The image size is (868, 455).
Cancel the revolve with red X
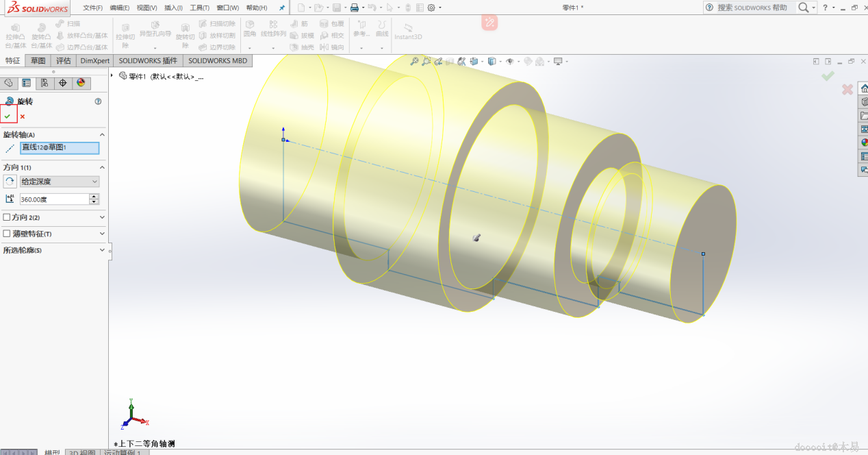23,116
